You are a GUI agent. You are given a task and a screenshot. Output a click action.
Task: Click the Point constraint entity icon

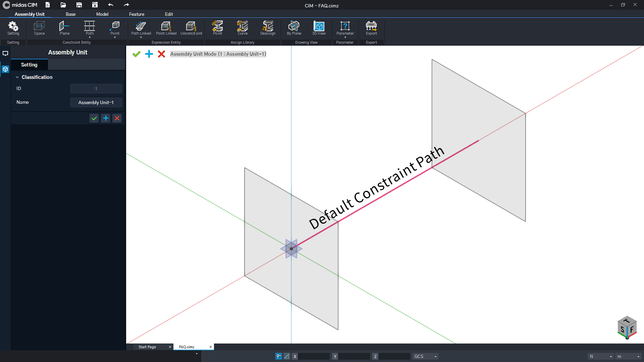(115, 26)
